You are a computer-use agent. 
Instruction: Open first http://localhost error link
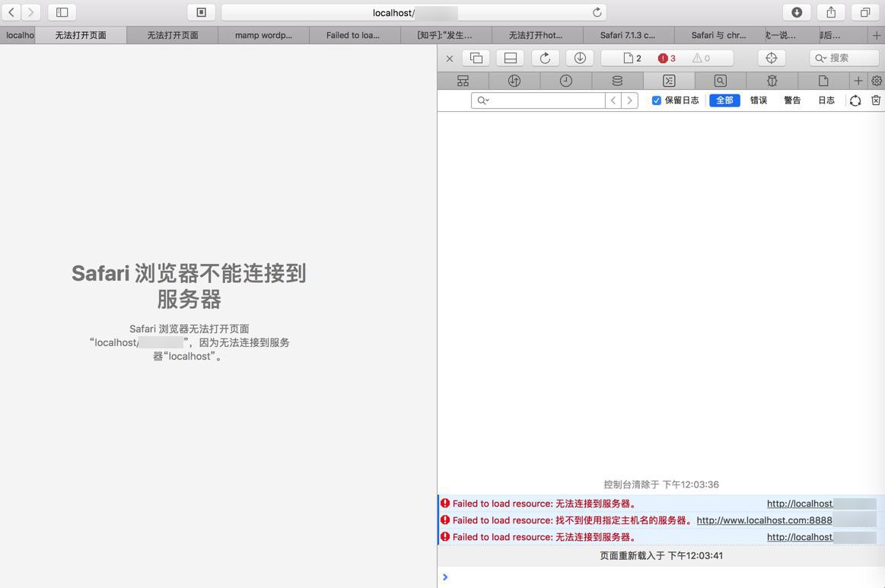[x=800, y=504]
